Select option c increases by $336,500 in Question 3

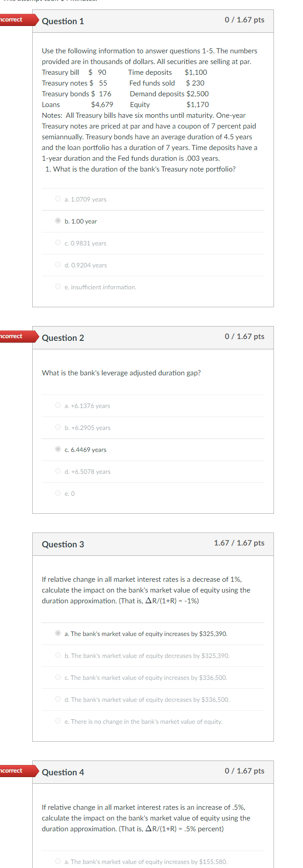pos(58,677)
